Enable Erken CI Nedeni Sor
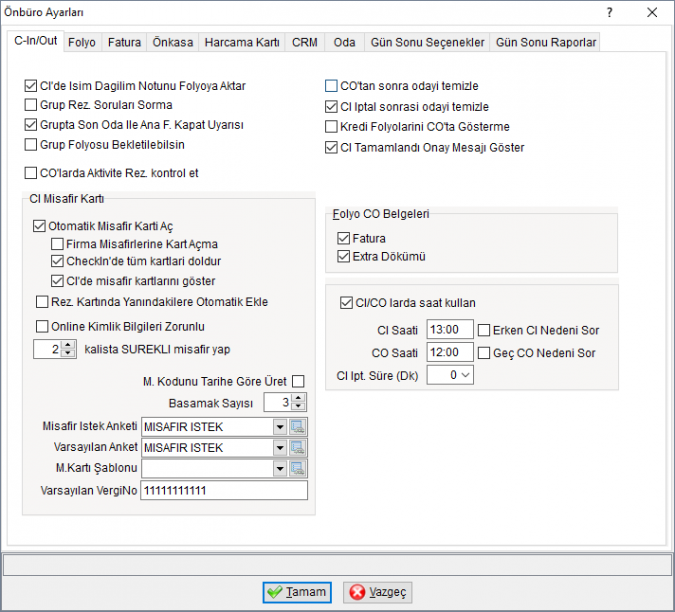675x612 pixels. tap(484, 330)
